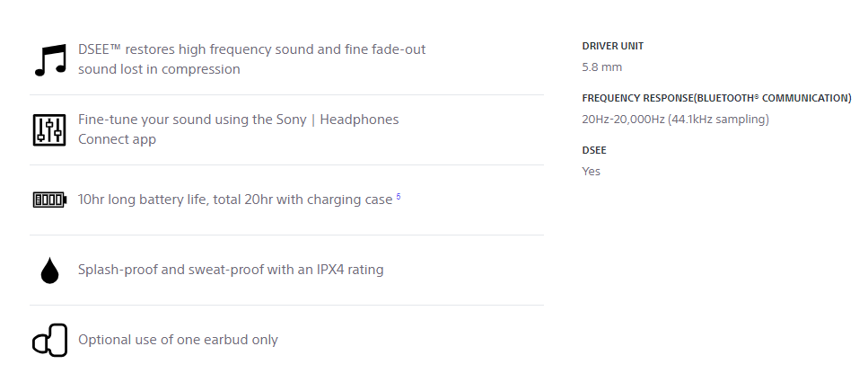Click the 10hr long battery life text
868x373 pixels.
coord(235,200)
